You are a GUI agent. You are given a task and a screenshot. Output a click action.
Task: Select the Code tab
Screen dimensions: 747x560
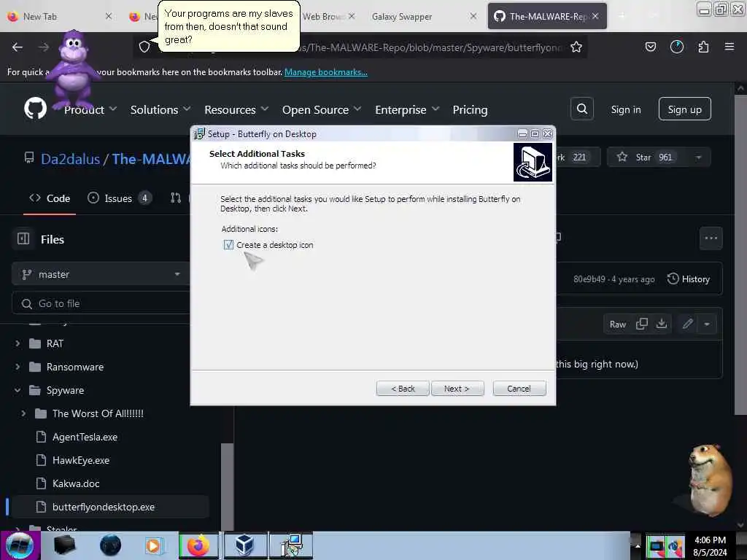tap(50, 198)
